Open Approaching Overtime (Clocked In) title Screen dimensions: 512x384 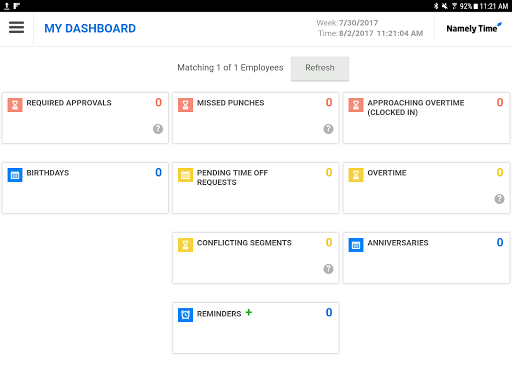pos(416,107)
